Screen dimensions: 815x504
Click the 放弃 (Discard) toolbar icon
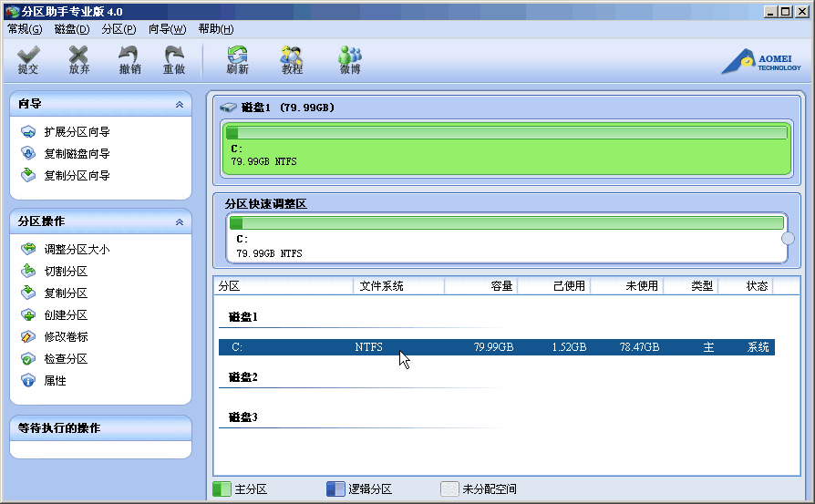(x=79, y=60)
